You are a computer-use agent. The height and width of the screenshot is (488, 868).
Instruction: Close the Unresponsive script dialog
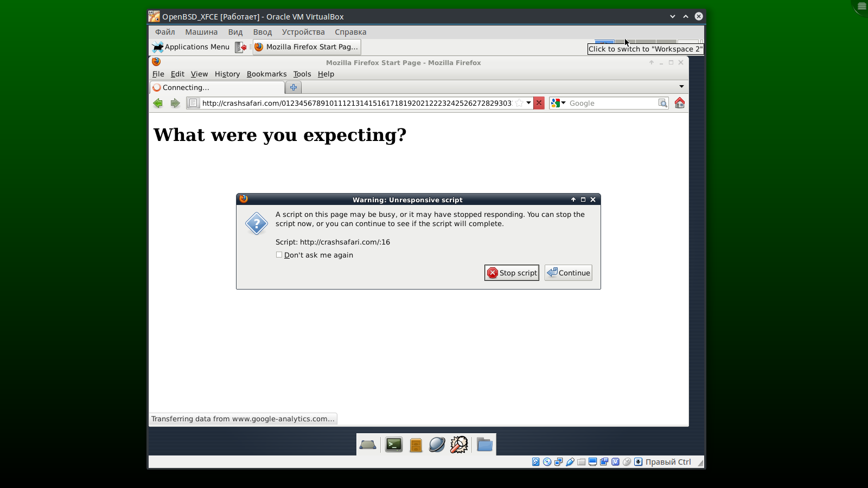click(593, 200)
